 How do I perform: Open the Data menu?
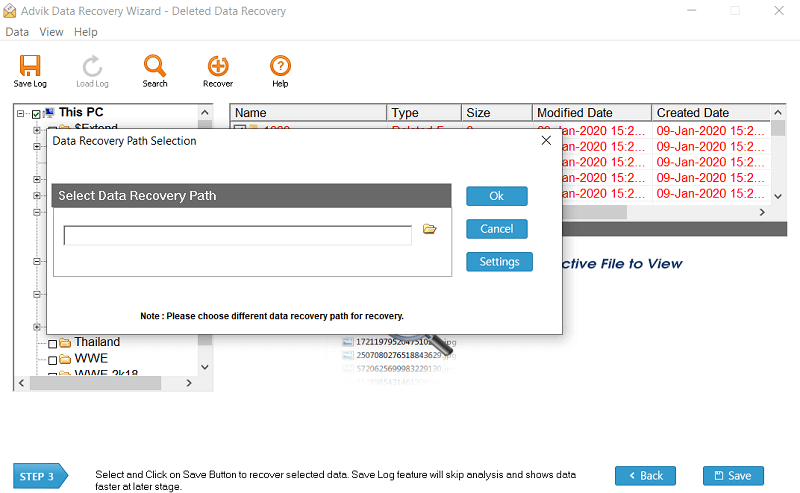click(17, 32)
